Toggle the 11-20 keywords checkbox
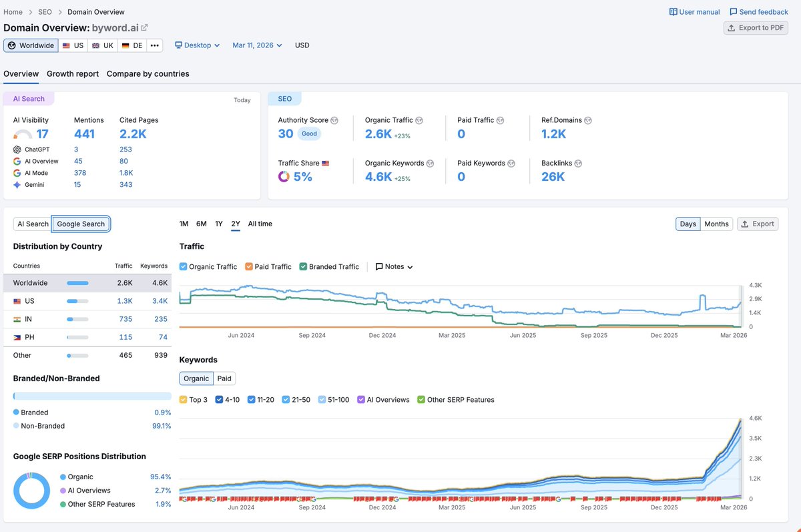The width and height of the screenshot is (801, 532). pyautogui.click(x=251, y=400)
